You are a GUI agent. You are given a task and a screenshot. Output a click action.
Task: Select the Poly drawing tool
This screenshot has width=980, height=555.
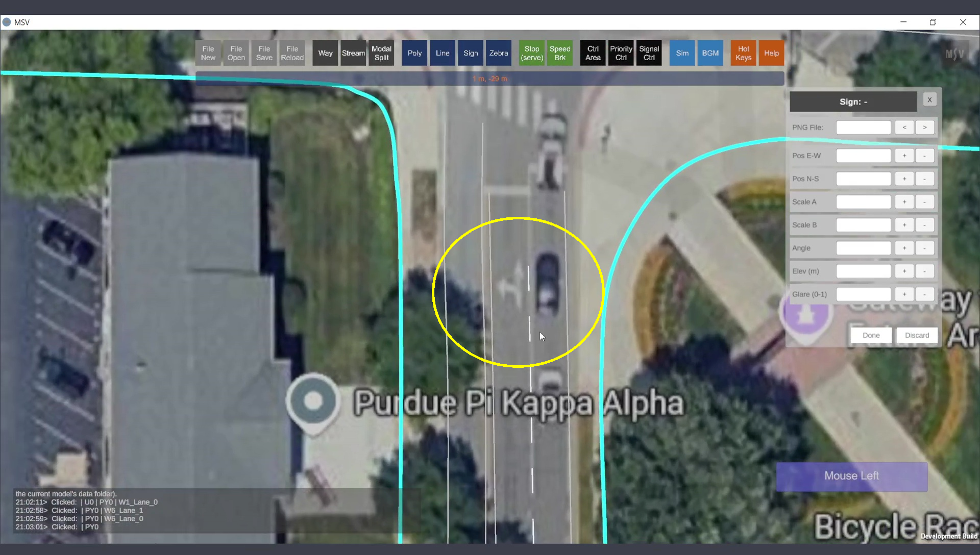coord(414,53)
